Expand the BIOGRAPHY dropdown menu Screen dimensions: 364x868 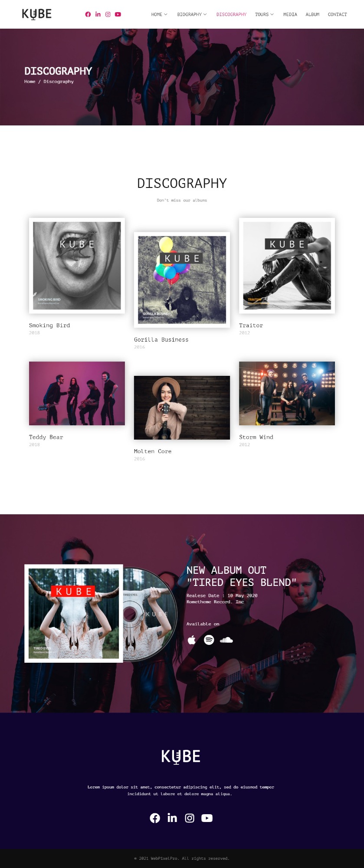[x=192, y=14]
